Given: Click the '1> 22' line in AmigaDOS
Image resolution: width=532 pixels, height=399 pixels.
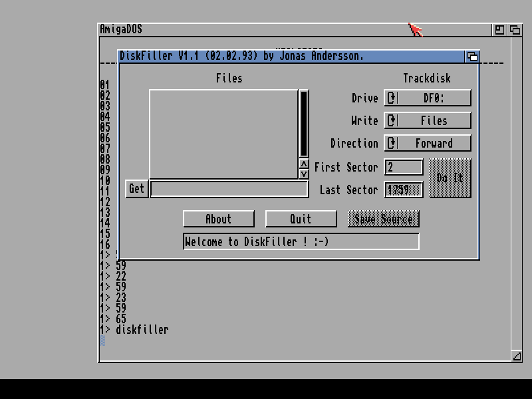Looking at the screenshot, I should pyautogui.click(x=113, y=276).
